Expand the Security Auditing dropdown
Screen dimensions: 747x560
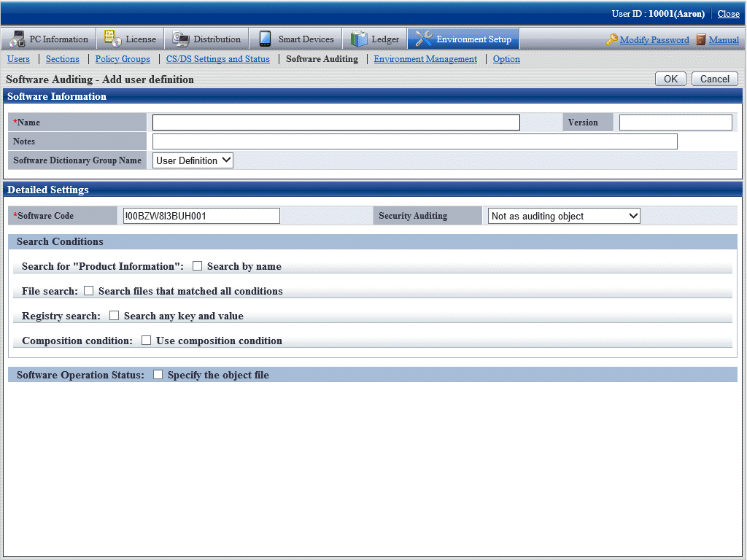564,216
